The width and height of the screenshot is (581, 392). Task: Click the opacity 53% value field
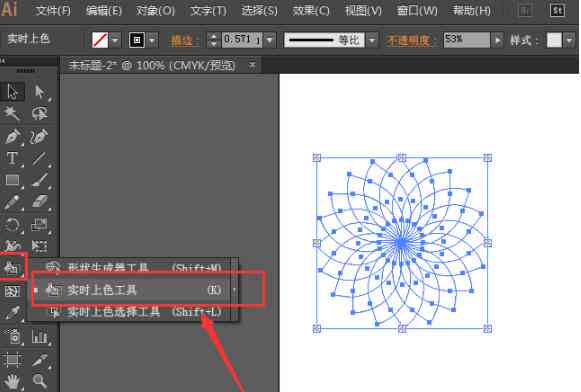tap(467, 40)
